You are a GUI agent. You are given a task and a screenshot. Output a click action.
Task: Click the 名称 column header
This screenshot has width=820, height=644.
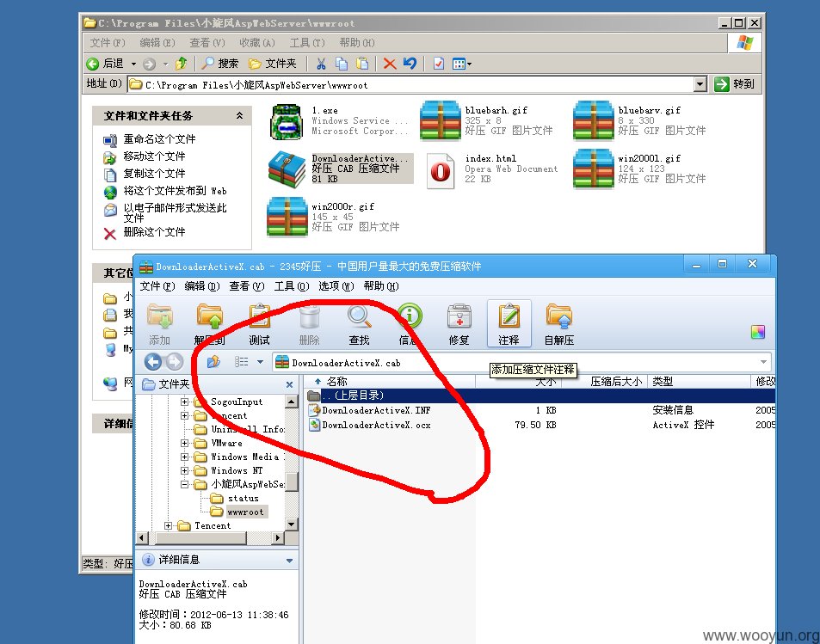click(x=337, y=382)
